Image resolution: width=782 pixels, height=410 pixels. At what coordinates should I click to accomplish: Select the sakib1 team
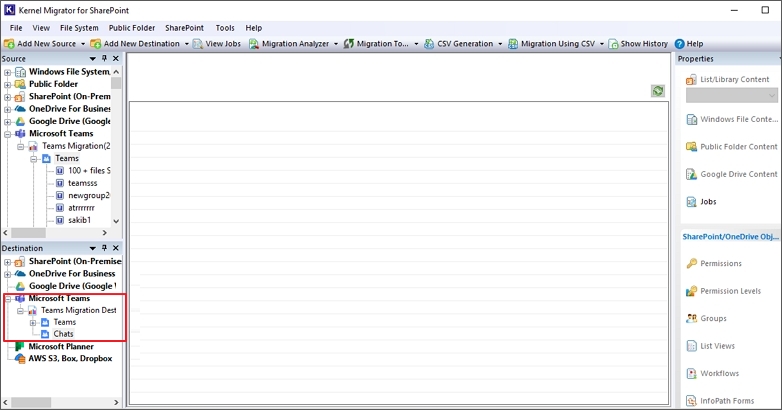click(x=80, y=220)
